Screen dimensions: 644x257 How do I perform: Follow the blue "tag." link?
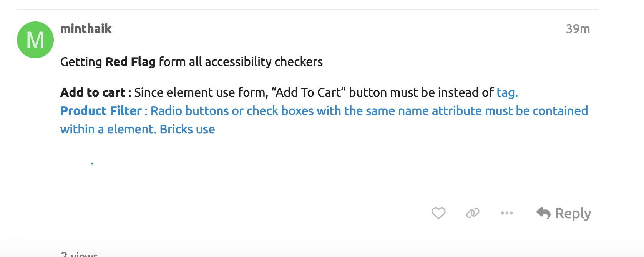[x=507, y=93]
